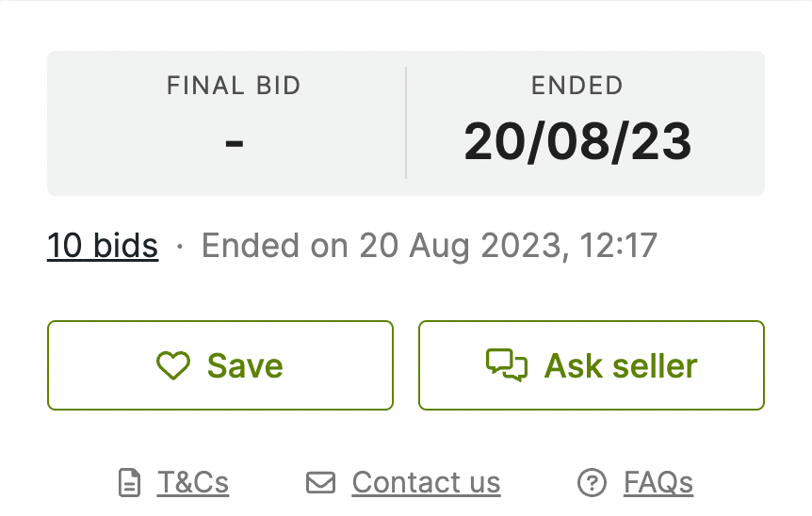Click the divider between Final Bid and Ended
The image size is (812, 516).
pos(406,122)
